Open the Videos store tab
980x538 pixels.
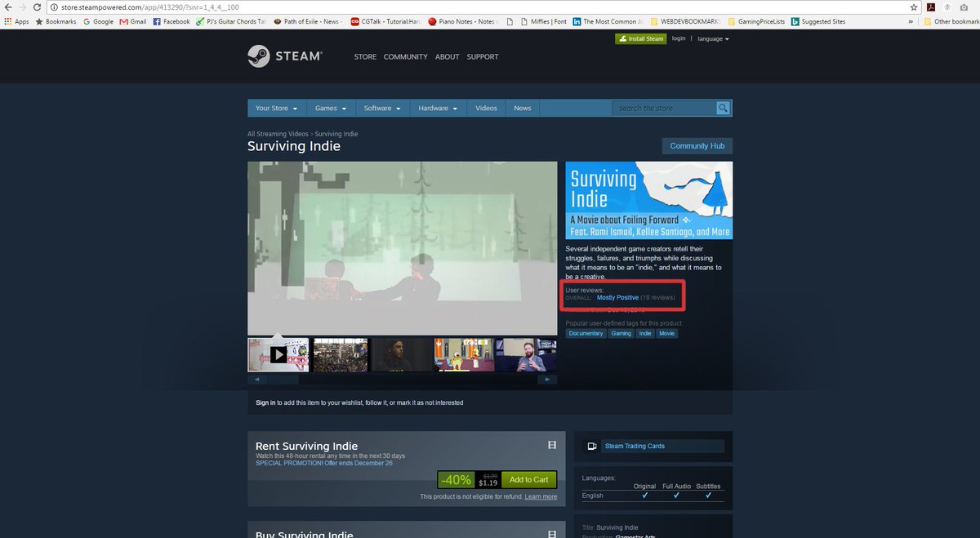tap(486, 108)
